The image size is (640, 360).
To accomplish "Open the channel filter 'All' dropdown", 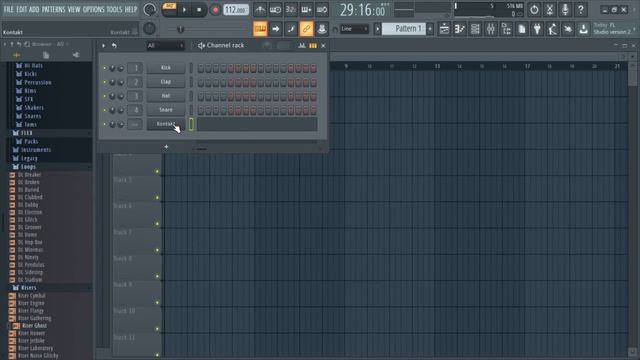I will coord(165,46).
